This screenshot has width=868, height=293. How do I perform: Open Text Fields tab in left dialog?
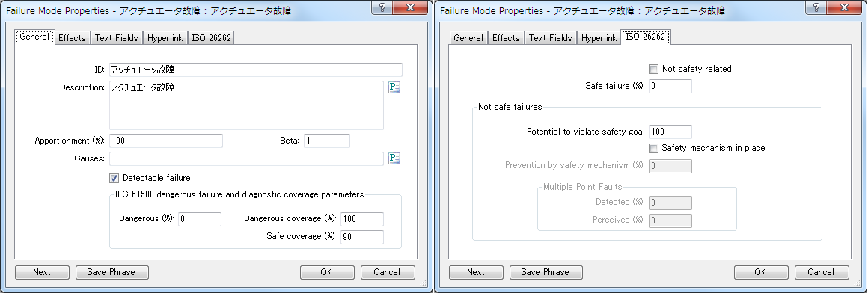(116, 37)
